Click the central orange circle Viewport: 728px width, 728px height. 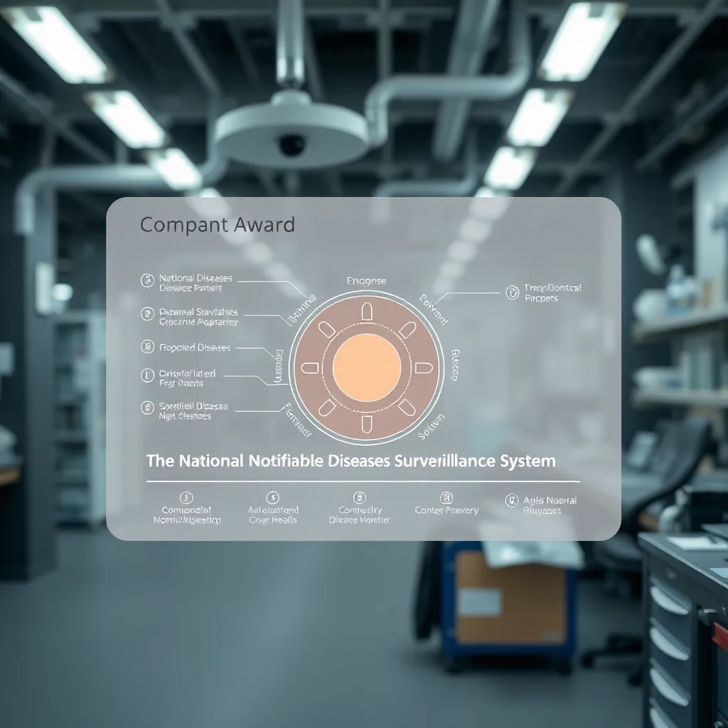click(x=365, y=367)
